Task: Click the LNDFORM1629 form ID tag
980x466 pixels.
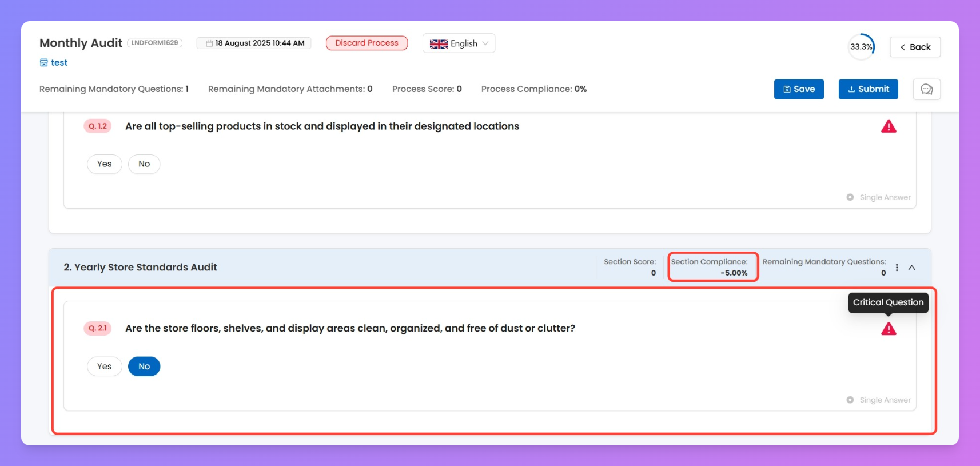Action: point(154,43)
